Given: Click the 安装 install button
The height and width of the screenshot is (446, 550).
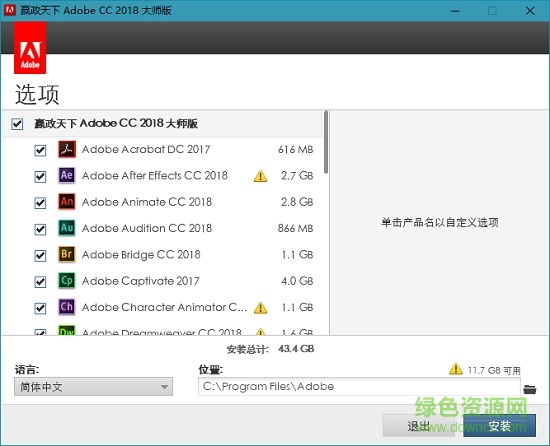Looking at the screenshot, I should pos(499,426).
